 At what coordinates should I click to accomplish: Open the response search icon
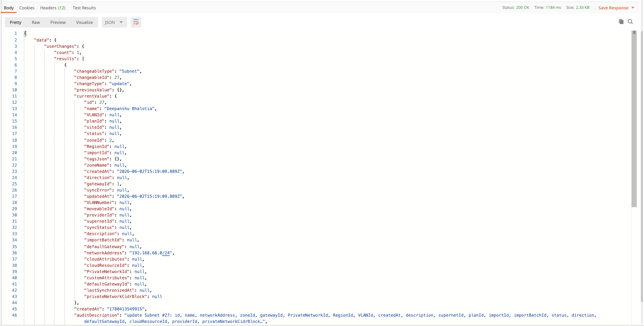click(630, 22)
